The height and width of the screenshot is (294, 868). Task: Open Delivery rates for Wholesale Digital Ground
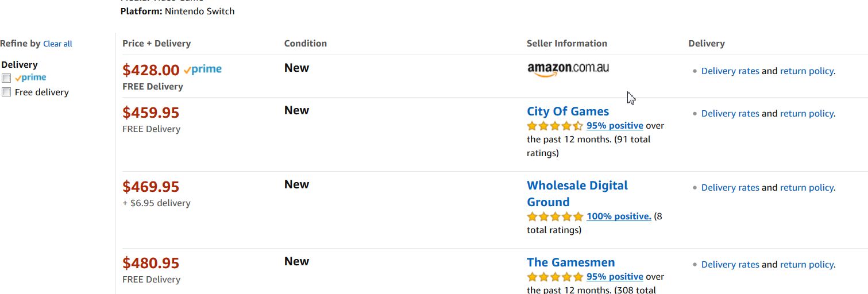(x=730, y=188)
